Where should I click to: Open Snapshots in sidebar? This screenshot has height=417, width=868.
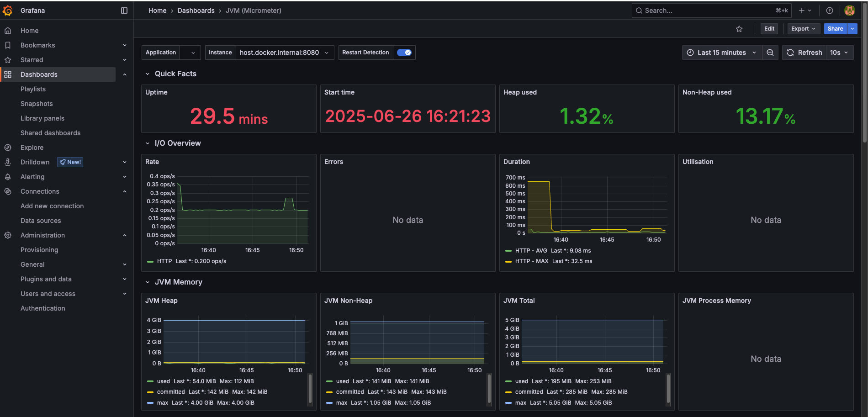click(x=37, y=104)
